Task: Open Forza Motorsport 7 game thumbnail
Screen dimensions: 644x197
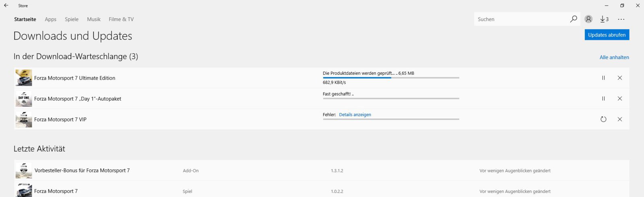Action: pos(24,190)
